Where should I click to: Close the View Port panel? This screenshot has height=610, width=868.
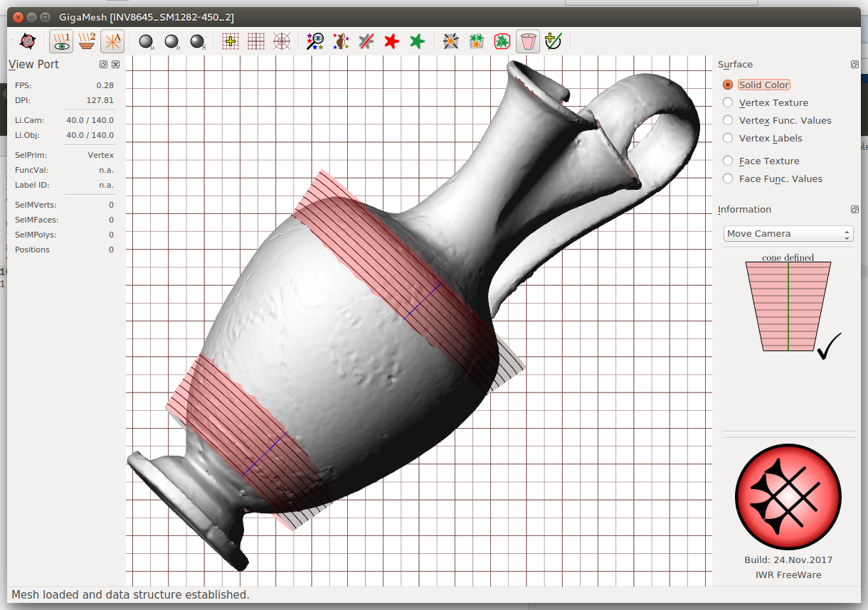pos(116,65)
